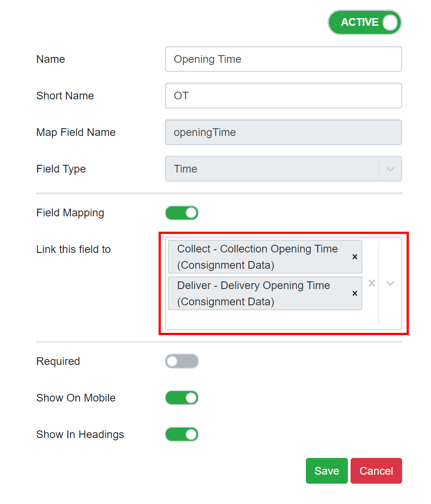Click the Map Field Name box showing openingTime

pyautogui.click(x=283, y=132)
